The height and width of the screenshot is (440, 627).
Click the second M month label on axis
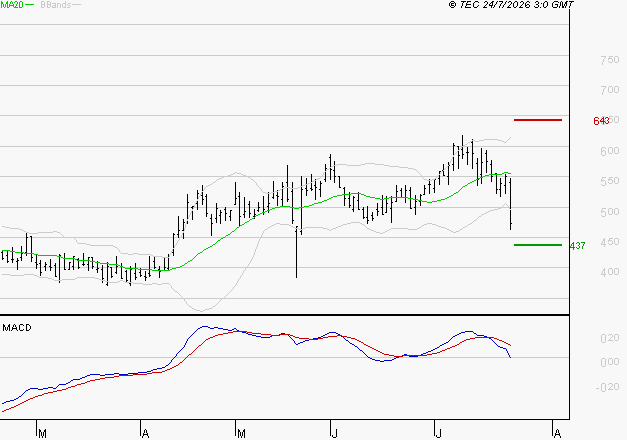point(241,434)
